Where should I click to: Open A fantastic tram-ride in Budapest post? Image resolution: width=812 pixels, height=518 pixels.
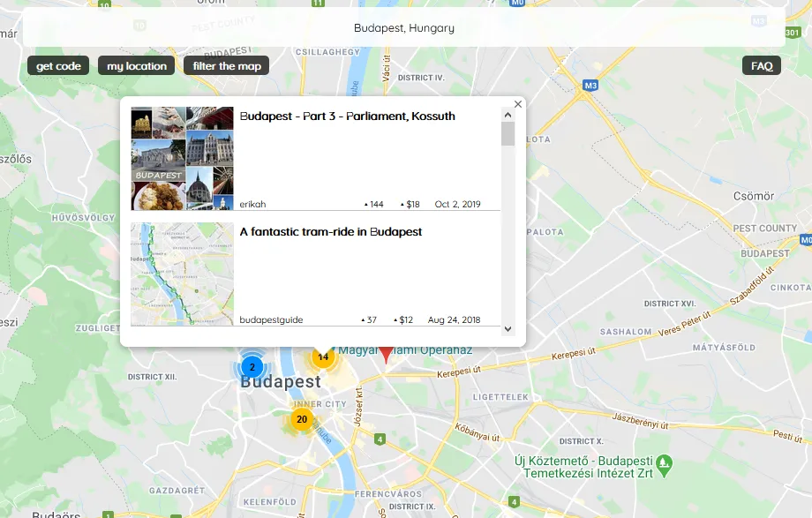click(x=331, y=231)
